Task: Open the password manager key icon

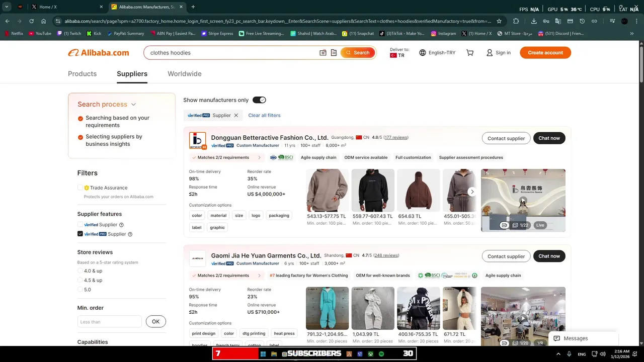Action: (x=546, y=21)
